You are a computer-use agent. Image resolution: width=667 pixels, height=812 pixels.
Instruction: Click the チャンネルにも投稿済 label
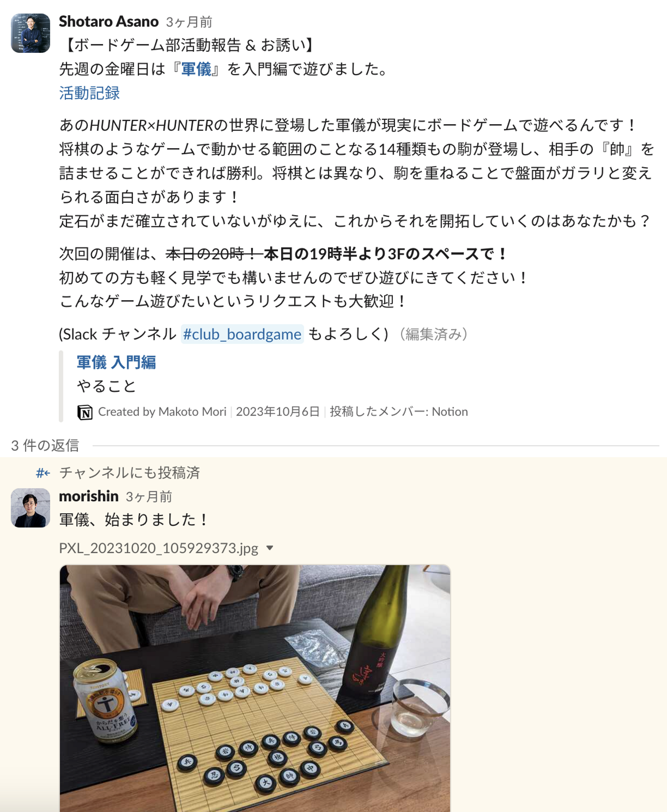click(130, 473)
